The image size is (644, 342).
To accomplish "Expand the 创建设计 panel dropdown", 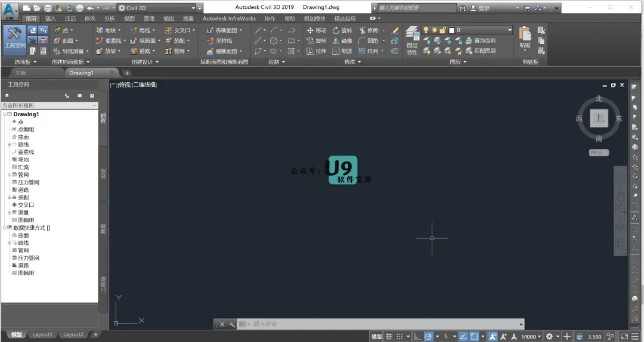I will tap(145, 62).
